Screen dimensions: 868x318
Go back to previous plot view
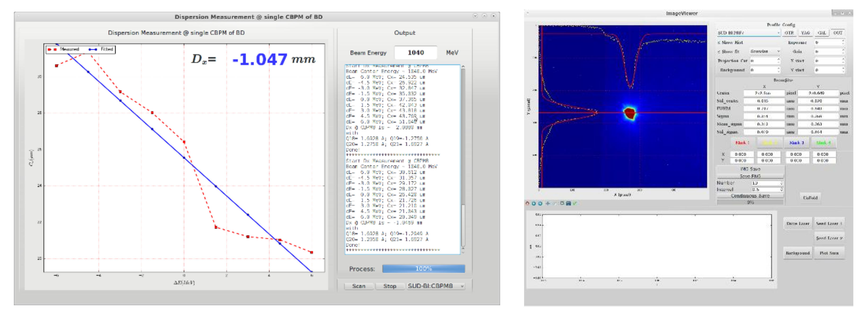tap(534, 204)
